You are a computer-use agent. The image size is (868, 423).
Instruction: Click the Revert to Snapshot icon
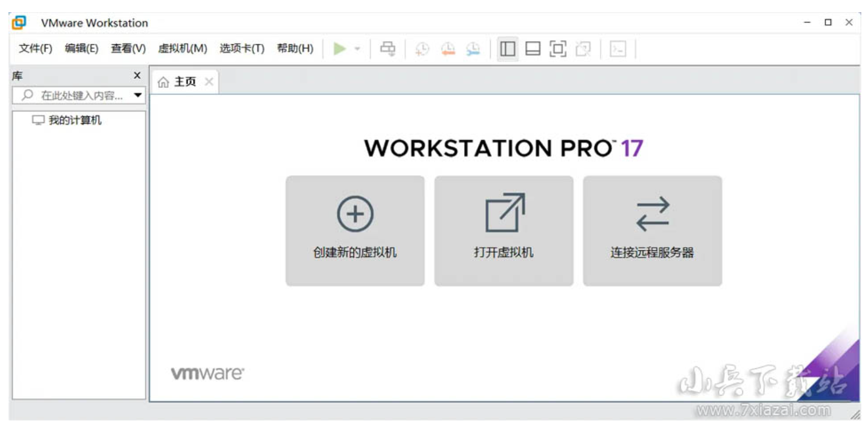448,49
